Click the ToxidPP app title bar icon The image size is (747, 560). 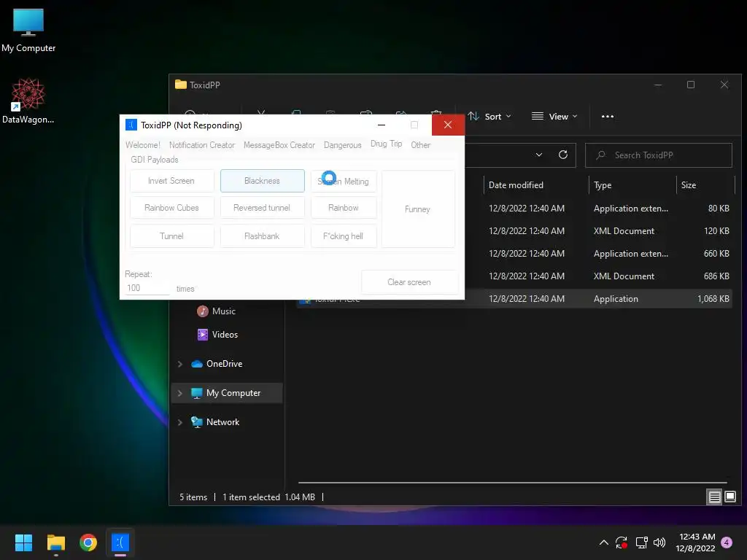pos(131,125)
